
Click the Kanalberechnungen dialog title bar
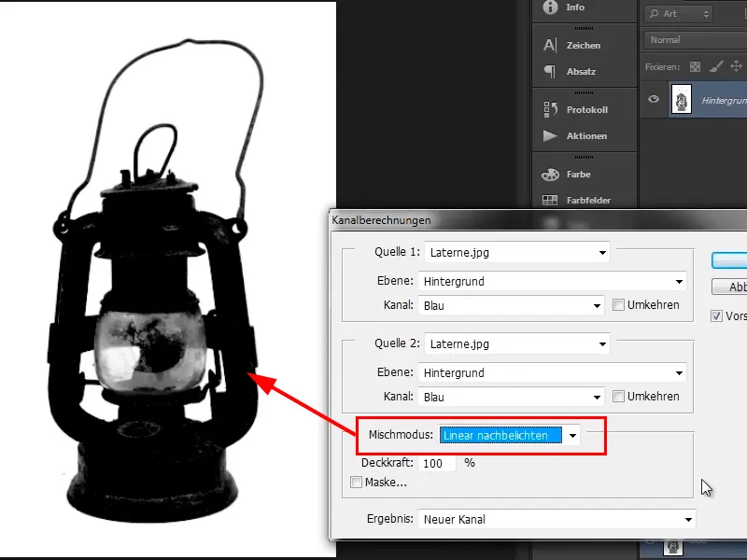coord(539,220)
